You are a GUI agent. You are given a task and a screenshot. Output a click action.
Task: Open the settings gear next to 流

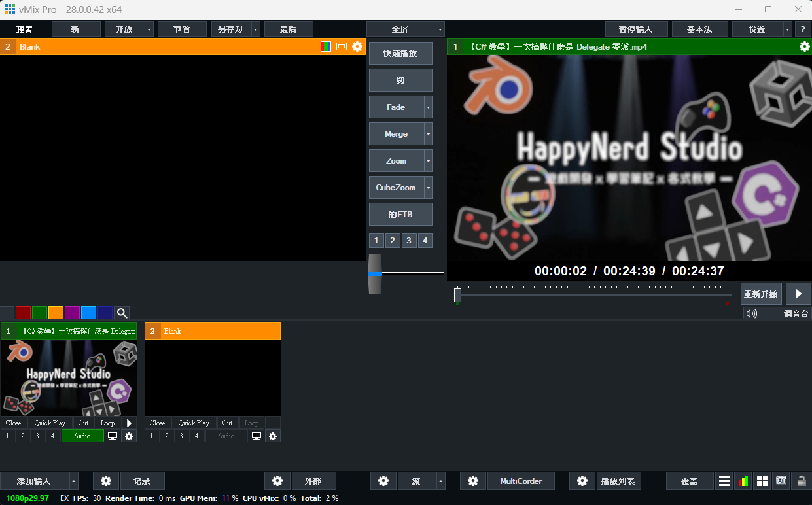pos(383,481)
